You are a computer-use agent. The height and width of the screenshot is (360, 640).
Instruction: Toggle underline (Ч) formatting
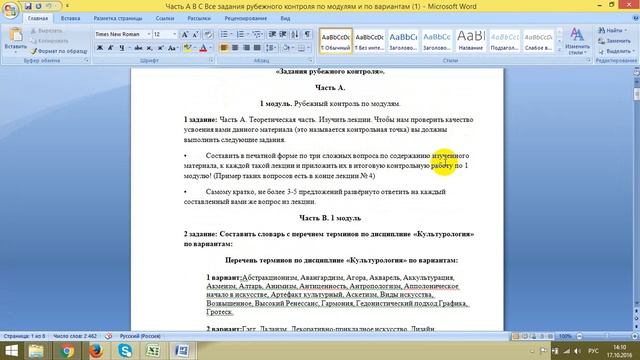tap(122, 48)
